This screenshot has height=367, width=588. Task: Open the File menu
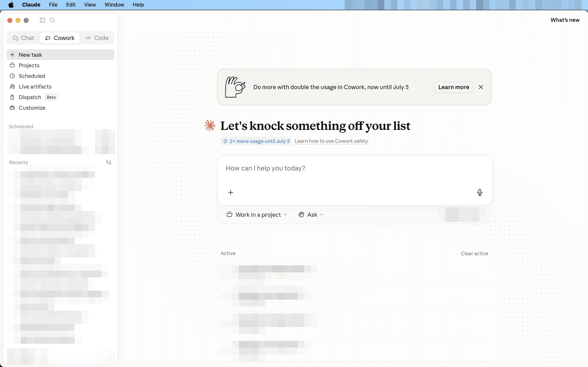point(53,5)
